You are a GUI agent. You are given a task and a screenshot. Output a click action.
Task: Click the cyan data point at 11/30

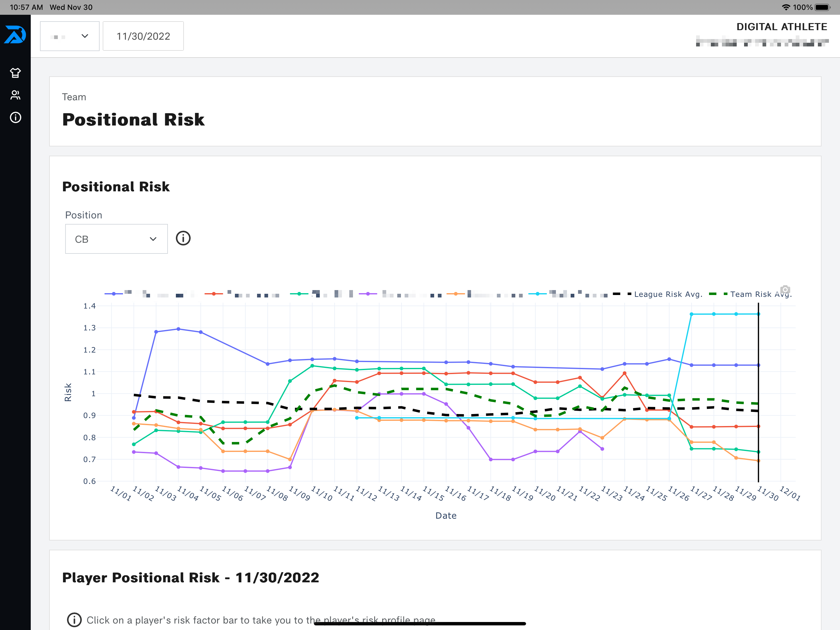(758, 314)
